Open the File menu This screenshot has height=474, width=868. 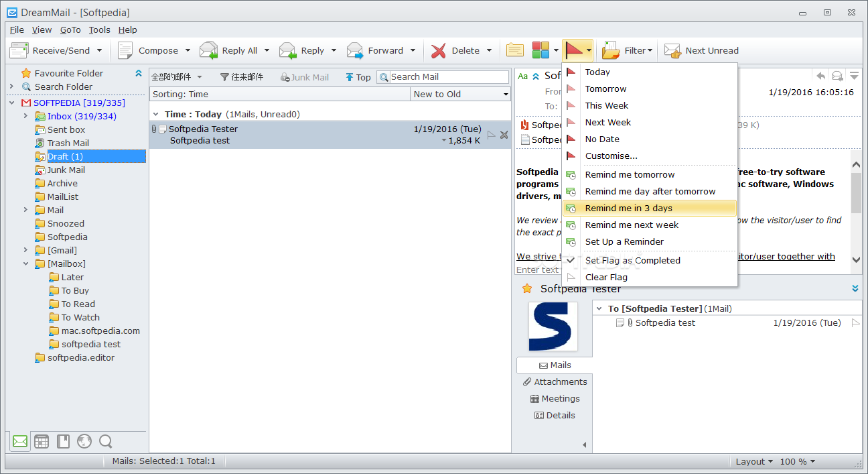pos(17,29)
